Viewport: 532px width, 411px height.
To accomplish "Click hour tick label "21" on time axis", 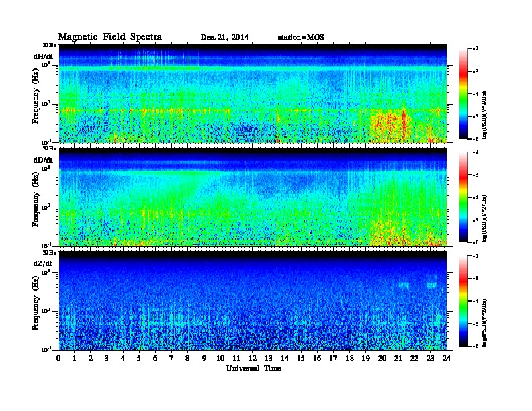I will [398, 358].
